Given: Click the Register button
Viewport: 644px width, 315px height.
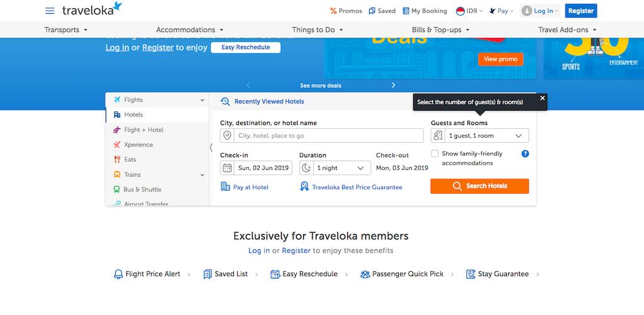Looking at the screenshot, I should pos(580,11).
